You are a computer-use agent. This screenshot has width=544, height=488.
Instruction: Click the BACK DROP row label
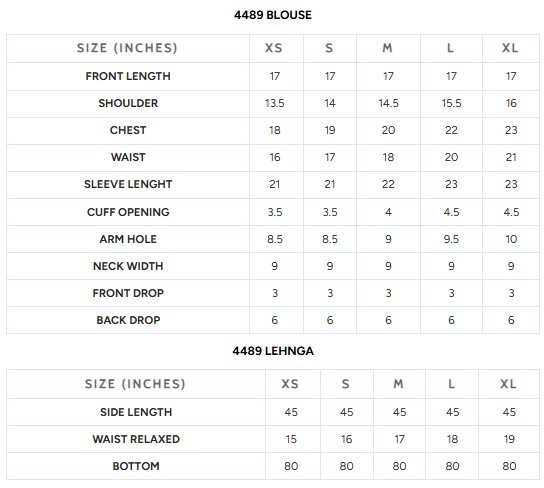(x=128, y=320)
